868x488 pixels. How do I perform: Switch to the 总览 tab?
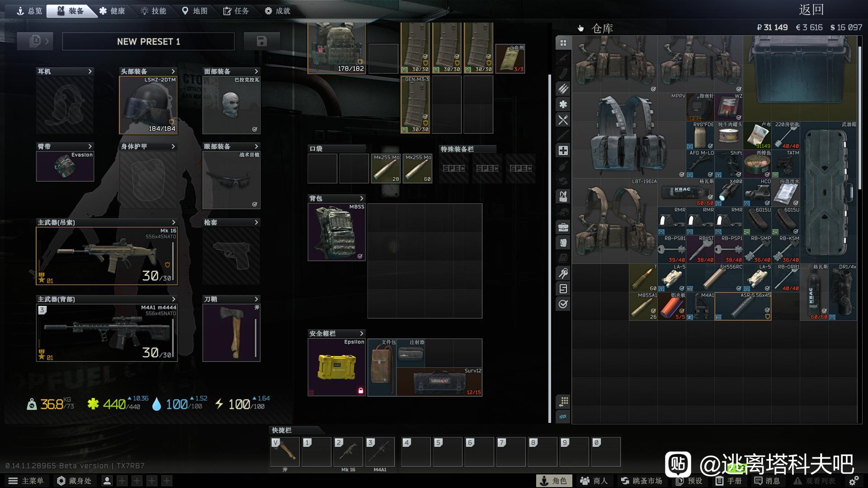tap(29, 11)
